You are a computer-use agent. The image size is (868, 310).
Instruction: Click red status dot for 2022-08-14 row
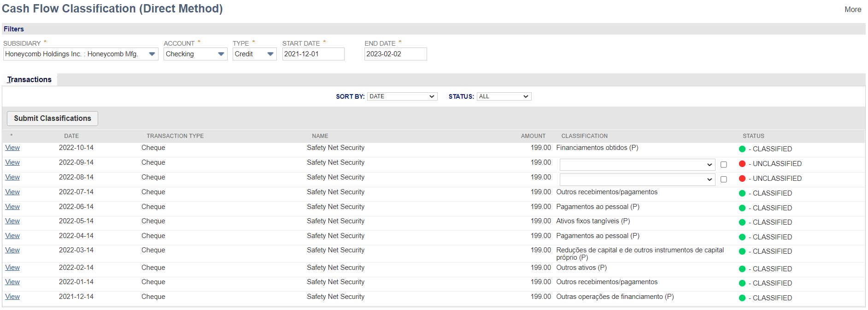pos(742,179)
